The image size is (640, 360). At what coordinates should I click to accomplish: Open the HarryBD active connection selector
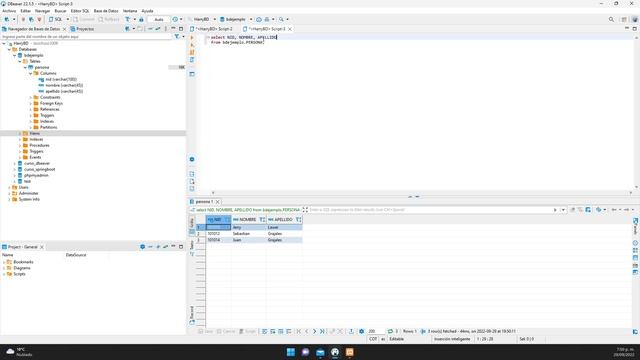pos(202,19)
